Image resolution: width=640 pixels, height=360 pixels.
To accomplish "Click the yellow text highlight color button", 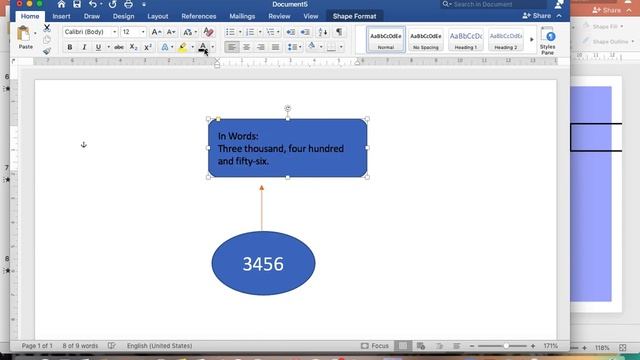I will pos(182,47).
